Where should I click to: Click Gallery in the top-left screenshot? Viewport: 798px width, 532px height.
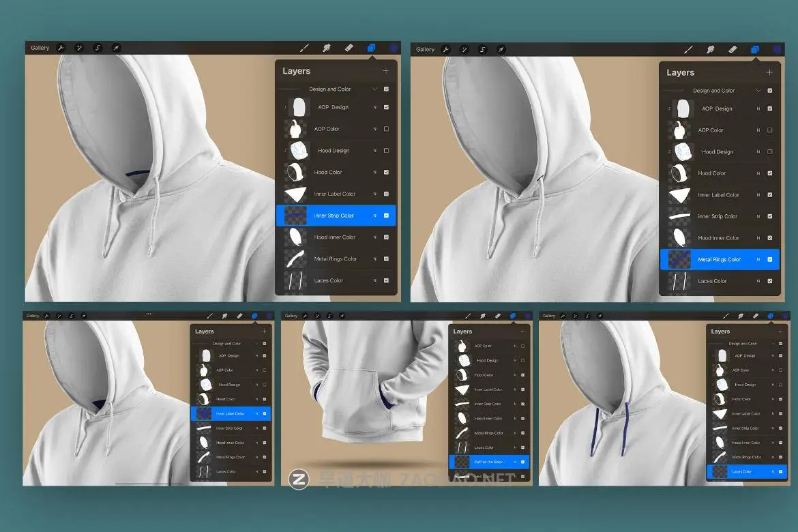(x=40, y=48)
